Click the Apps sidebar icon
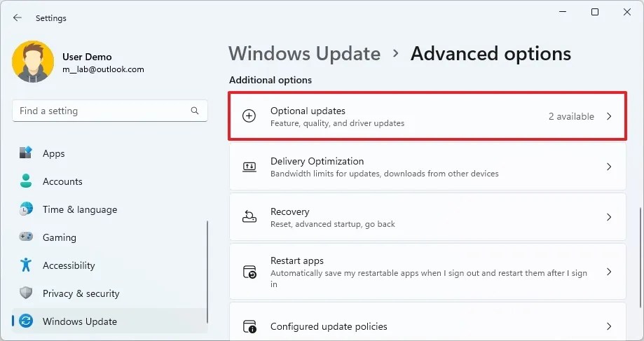This screenshot has height=341, width=644. [25, 153]
